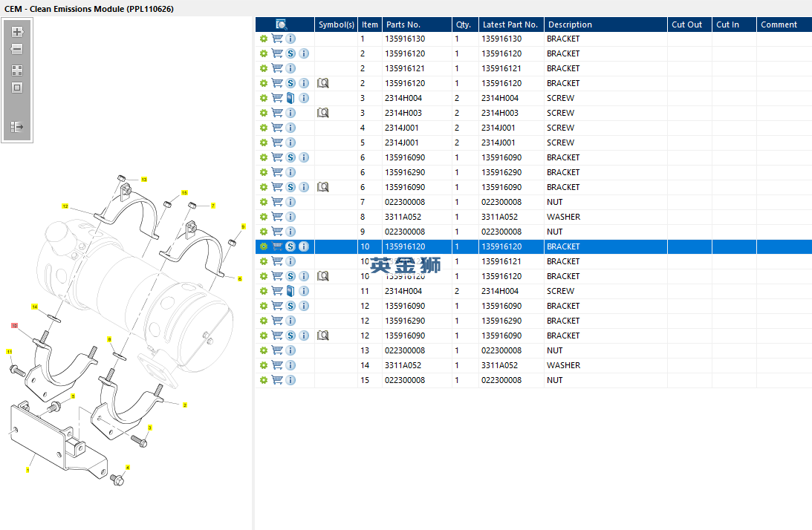Open info for item 4 screw 2314J001

tap(290, 128)
